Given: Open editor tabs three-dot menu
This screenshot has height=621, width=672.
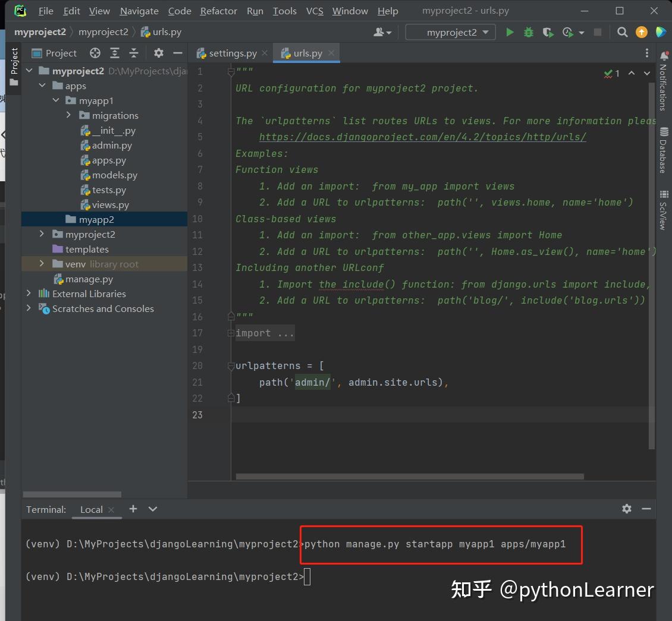Looking at the screenshot, I should click(x=646, y=53).
